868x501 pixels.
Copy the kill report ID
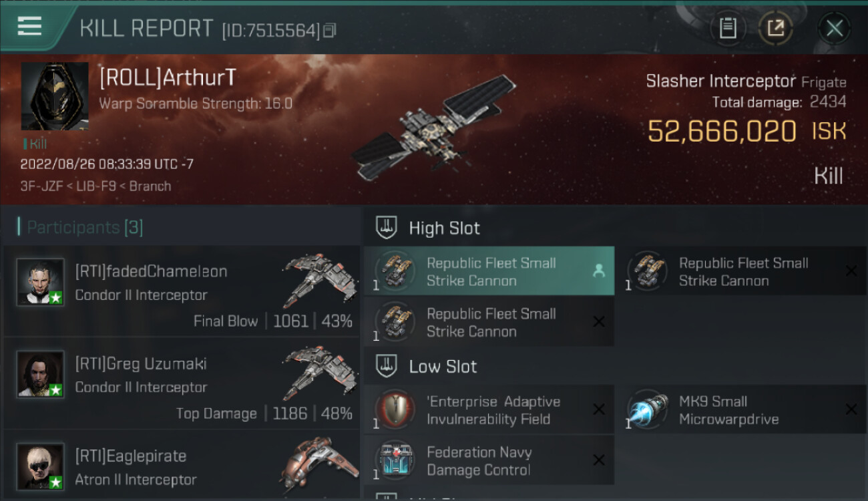pyautogui.click(x=329, y=31)
